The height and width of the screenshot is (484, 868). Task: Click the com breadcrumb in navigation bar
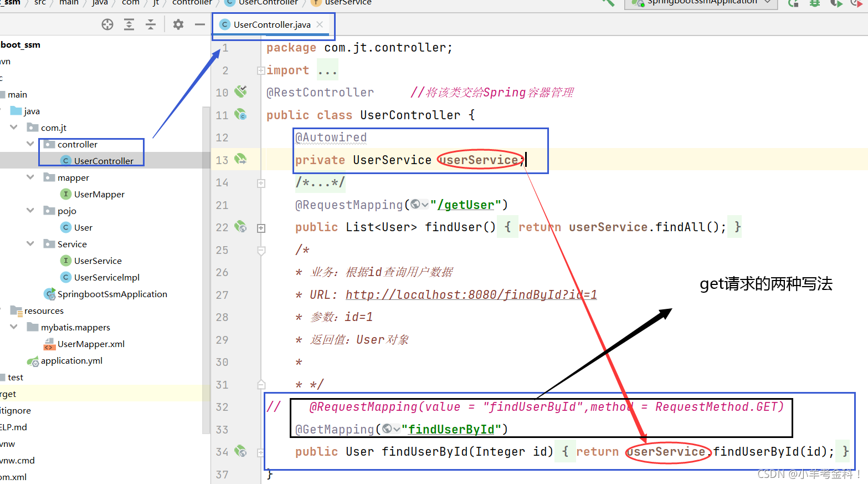click(x=131, y=3)
